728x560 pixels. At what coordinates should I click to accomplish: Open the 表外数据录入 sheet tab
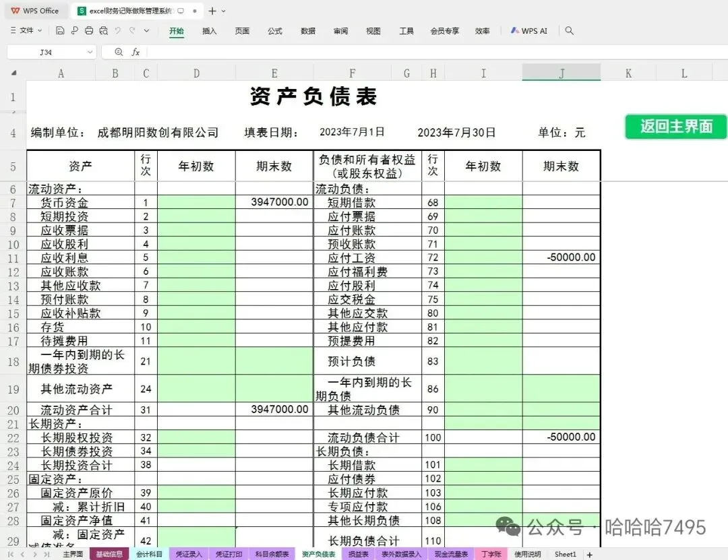[x=401, y=555]
